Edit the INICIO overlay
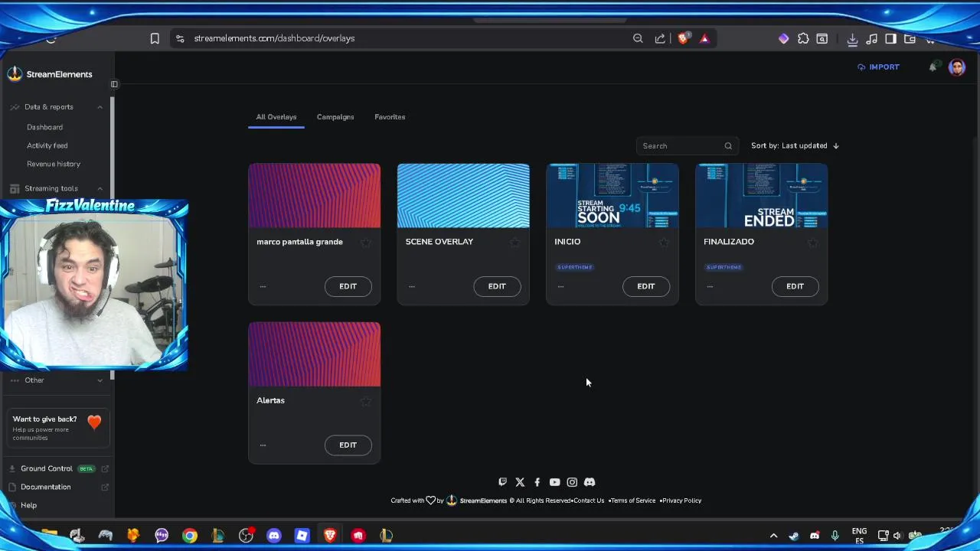 point(645,286)
